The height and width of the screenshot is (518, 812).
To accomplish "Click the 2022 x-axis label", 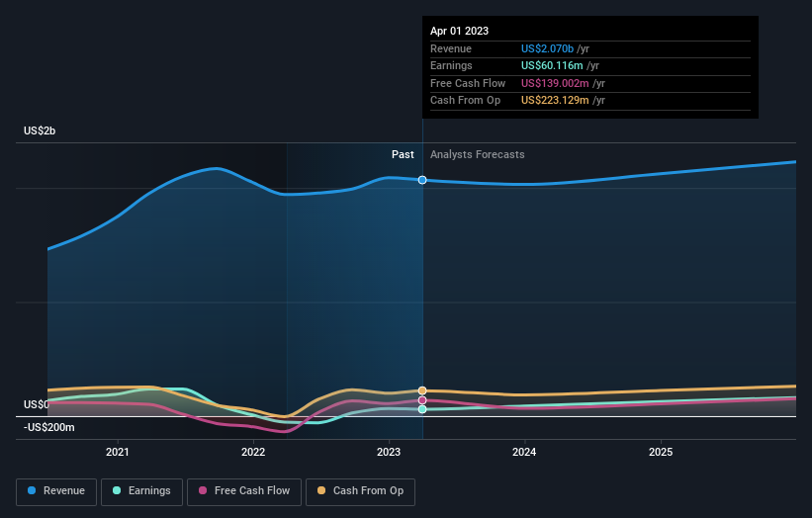I will click(x=253, y=453).
